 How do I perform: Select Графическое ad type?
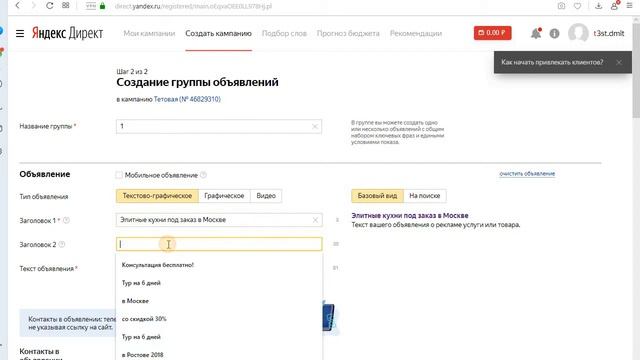tap(224, 196)
